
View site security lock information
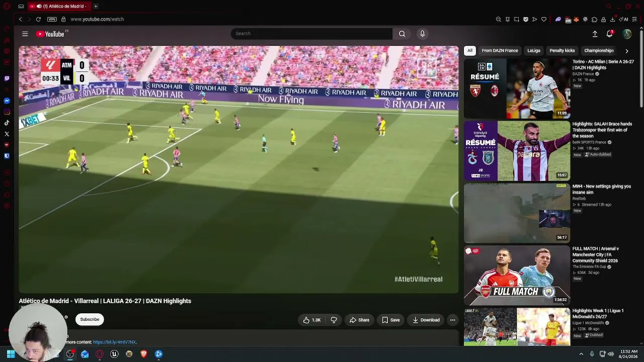click(x=63, y=19)
